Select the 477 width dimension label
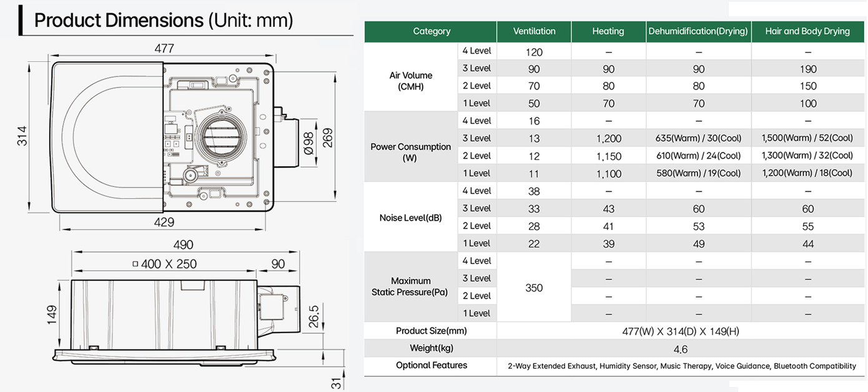This screenshot has width=868, height=392. tap(164, 48)
